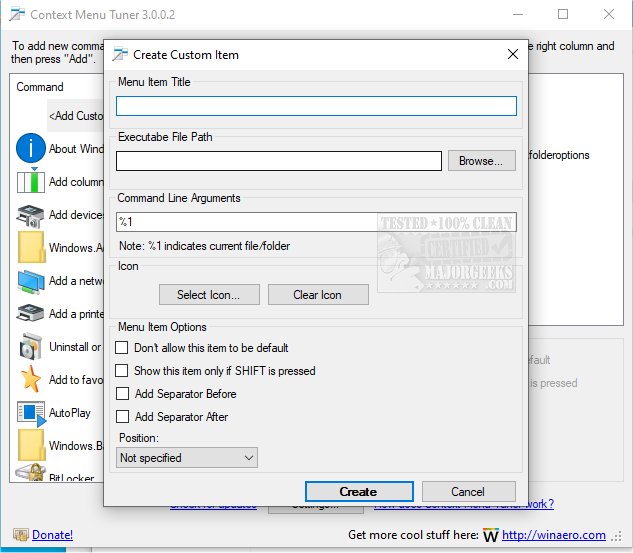Click the Browse button
The width and height of the screenshot is (633, 553).
[x=481, y=161]
